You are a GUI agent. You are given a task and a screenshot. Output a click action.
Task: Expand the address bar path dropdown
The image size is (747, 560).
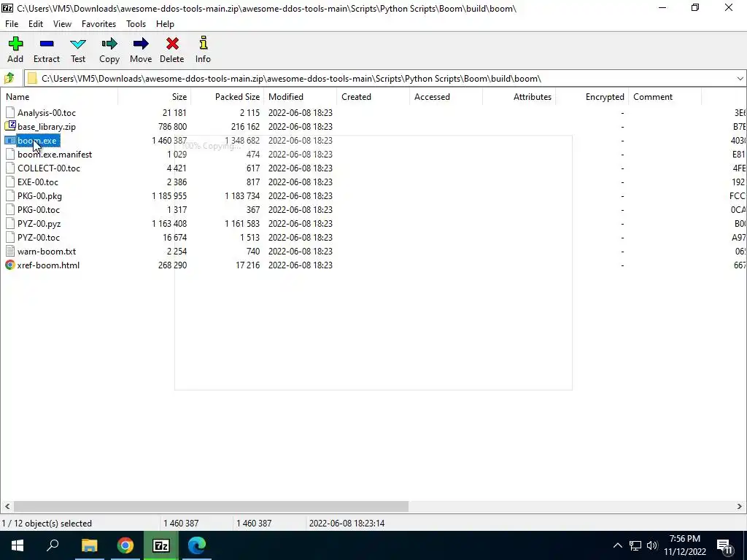[740, 79]
